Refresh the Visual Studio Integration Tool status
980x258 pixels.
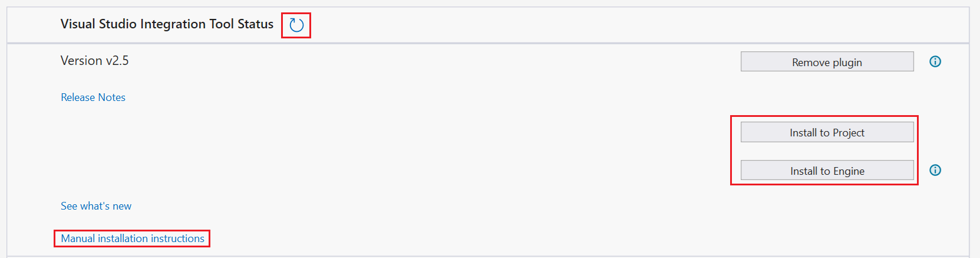[296, 25]
